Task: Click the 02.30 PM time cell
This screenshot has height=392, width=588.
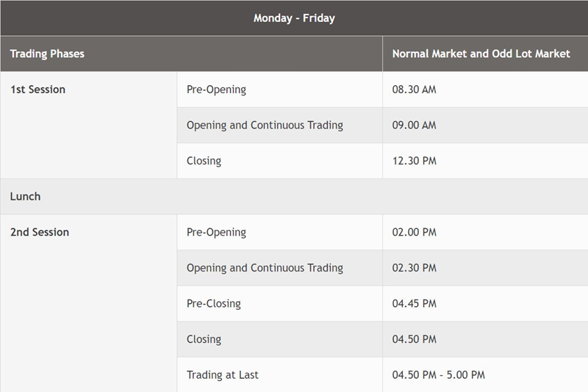Action: coord(415,268)
